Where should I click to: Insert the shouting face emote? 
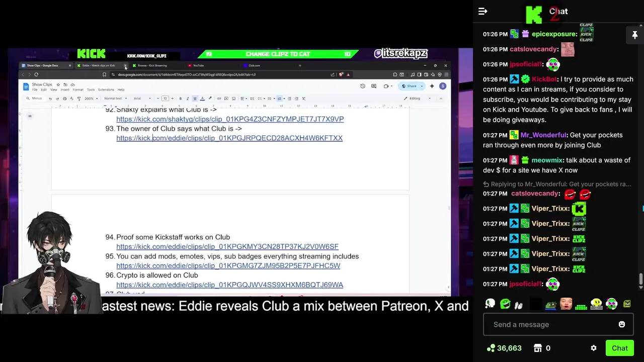[x=566, y=304]
